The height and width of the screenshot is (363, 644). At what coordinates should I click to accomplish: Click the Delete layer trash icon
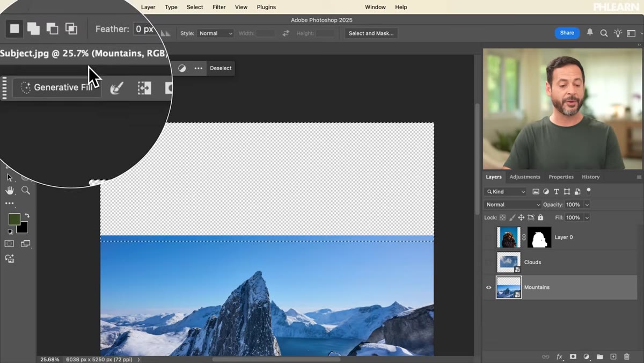click(627, 357)
